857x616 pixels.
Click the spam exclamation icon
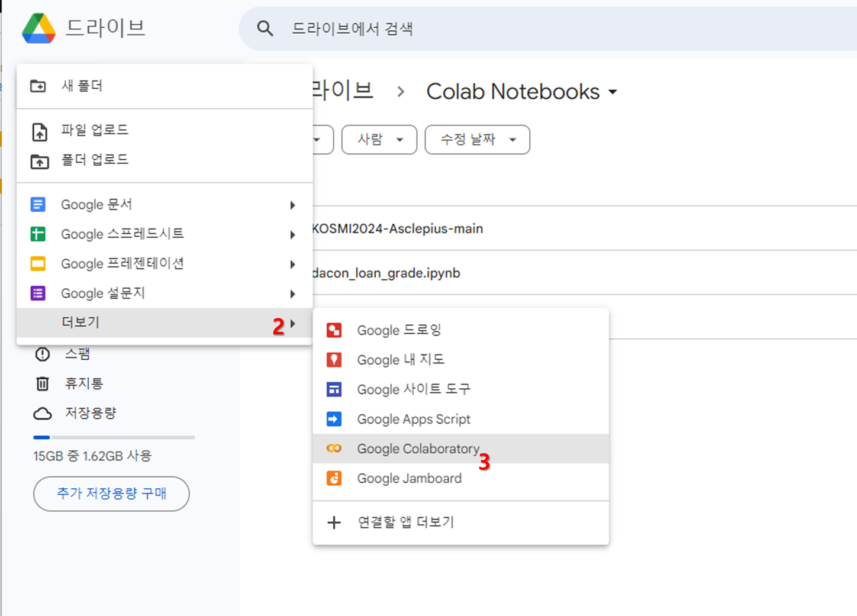coord(43,354)
